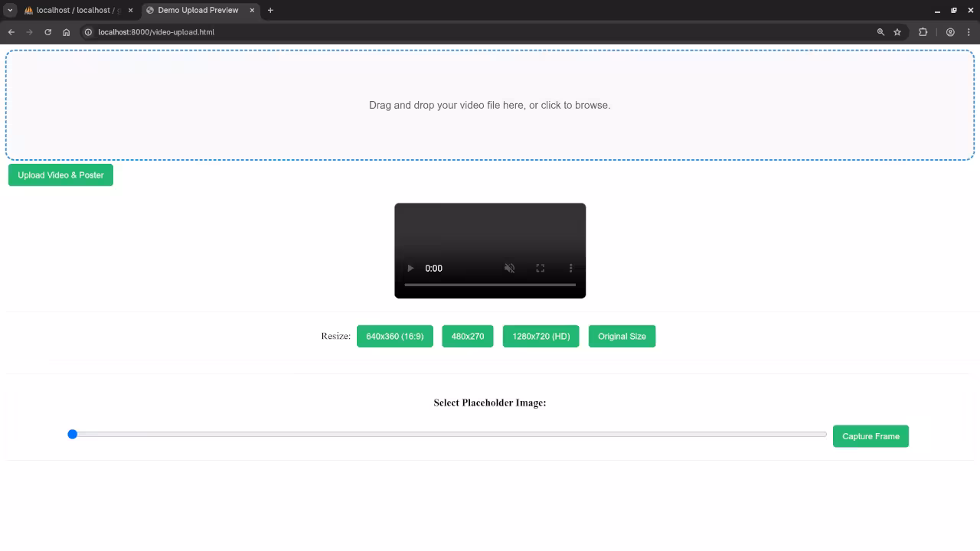Click the placeholder image frame slider
The width and height of the screenshot is (980, 551).
click(449, 435)
